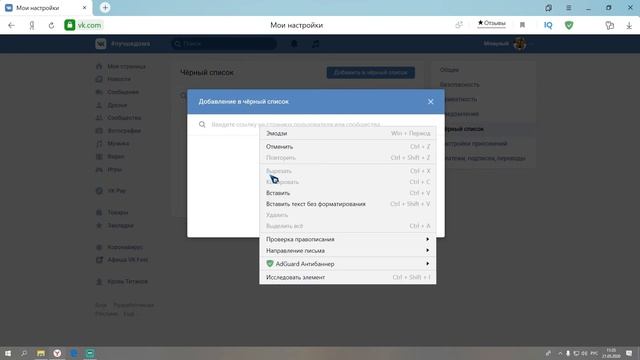
Task: Close the Добавление в чёрный список dialog
Action: click(431, 102)
